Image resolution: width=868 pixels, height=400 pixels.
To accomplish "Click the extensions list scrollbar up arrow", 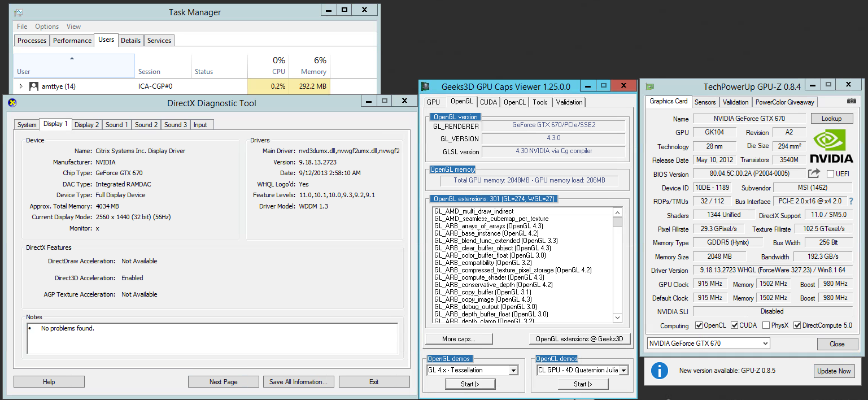I will (x=617, y=212).
